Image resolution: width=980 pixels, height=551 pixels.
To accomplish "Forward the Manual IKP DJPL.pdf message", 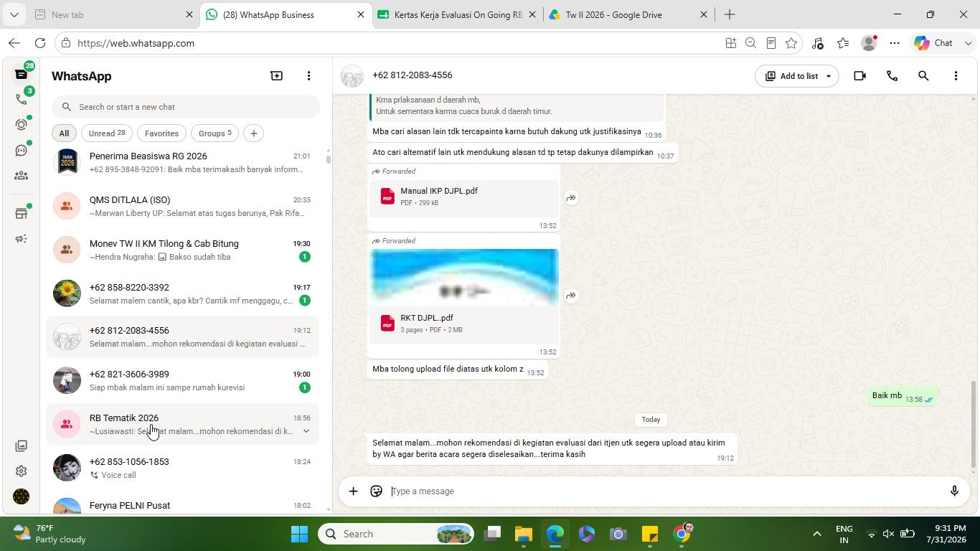I will tap(571, 198).
